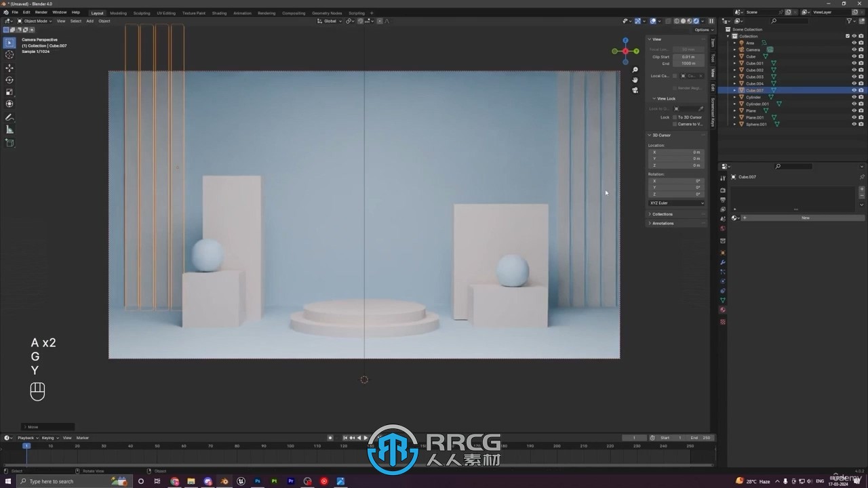Open the timeline Keying menu
868x488 pixels.
[x=49, y=438]
